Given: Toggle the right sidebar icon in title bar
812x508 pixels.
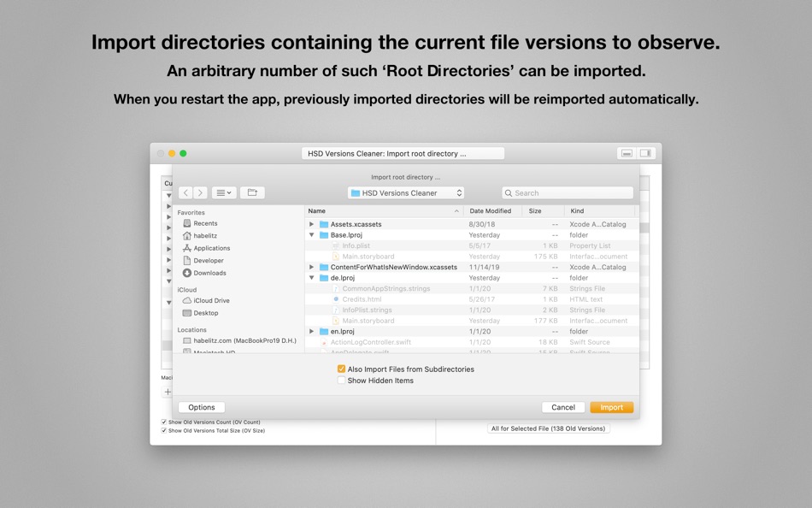Looking at the screenshot, I should (x=646, y=153).
